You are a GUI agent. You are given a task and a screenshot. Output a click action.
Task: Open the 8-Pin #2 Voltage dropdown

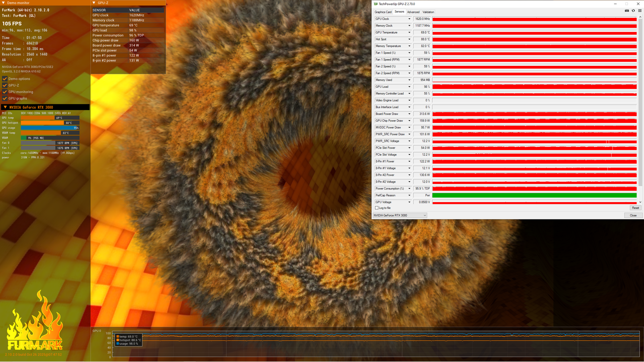pos(409,182)
